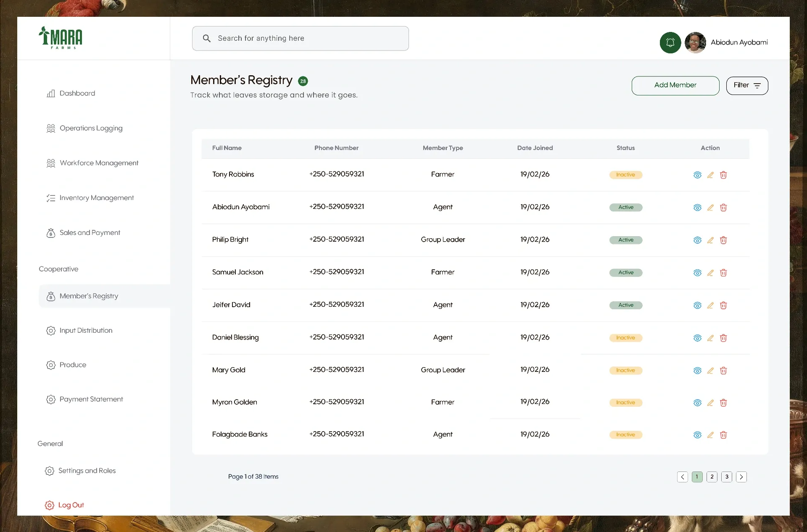807x532 pixels.
Task: Focus the Search for anything field
Action: click(x=300, y=38)
